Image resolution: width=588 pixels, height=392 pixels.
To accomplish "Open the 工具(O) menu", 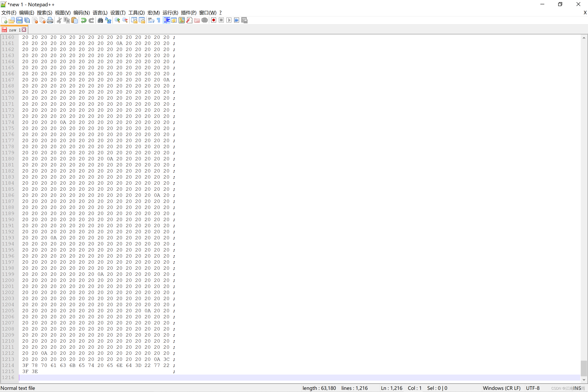I will 136,13.
